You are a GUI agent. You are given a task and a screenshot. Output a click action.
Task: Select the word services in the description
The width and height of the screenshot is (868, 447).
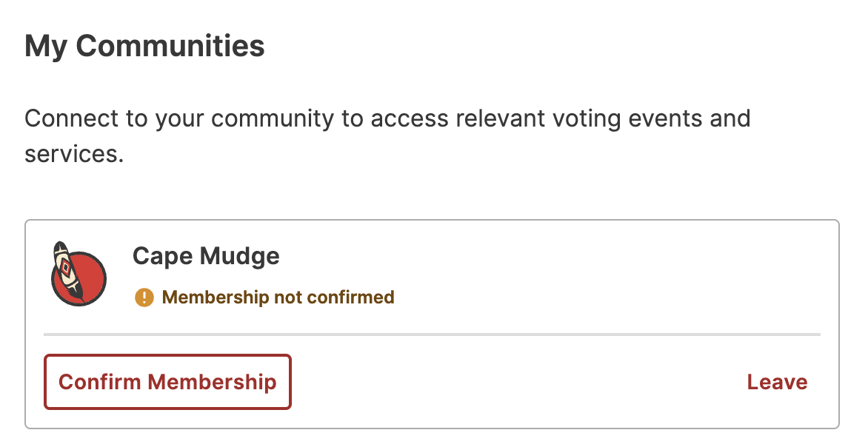pyautogui.click(x=74, y=155)
